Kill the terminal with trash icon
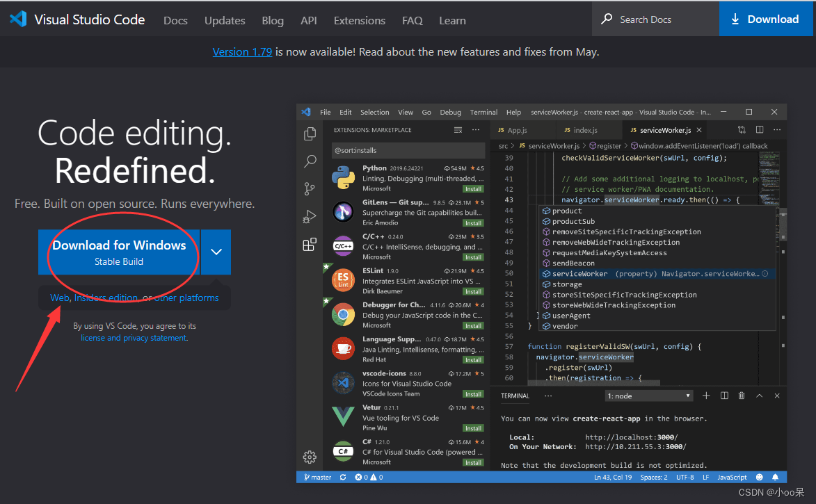 pyautogui.click(x=742, y=396)
